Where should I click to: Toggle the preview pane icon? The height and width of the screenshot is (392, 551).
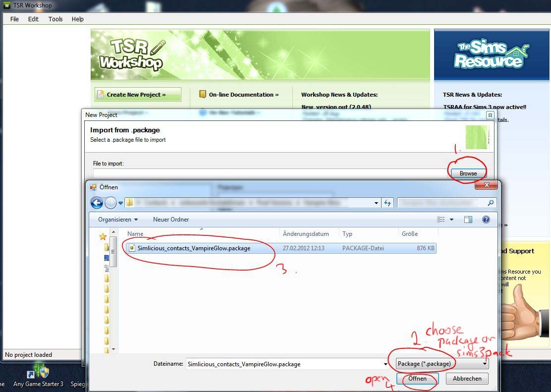click(468, 220)
